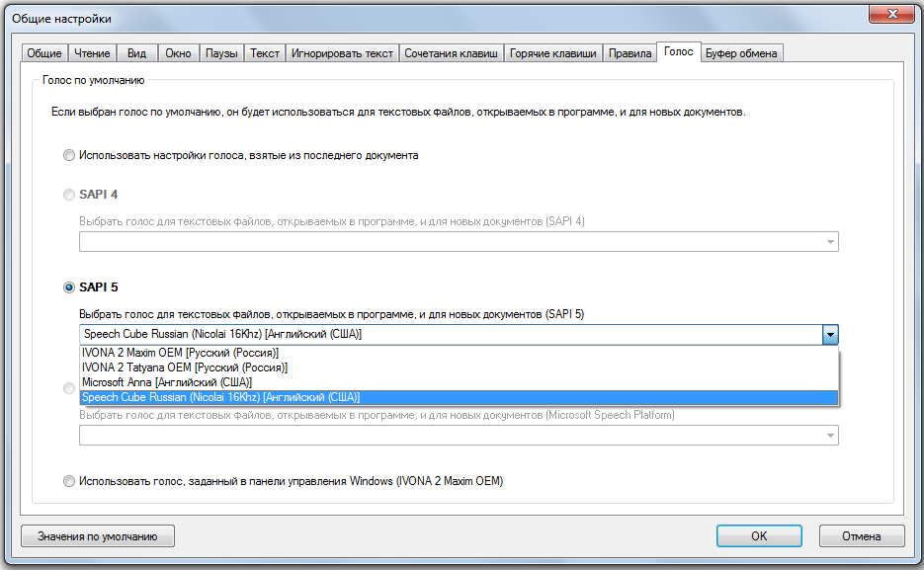Open the Игнорировать текст tab
The width and height of the screenshot is (924, 570).
[342, 53]
